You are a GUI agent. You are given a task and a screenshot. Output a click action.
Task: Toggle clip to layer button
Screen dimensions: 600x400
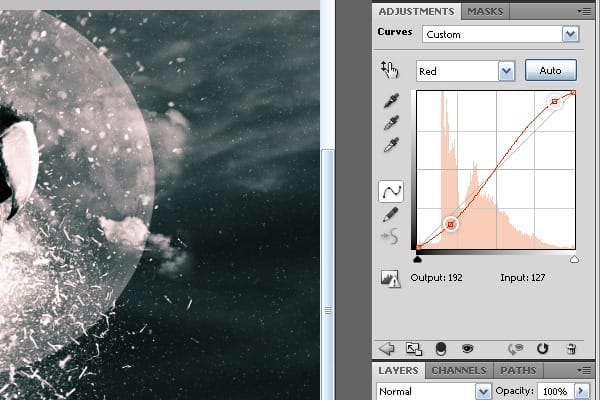tap(440, 348)
